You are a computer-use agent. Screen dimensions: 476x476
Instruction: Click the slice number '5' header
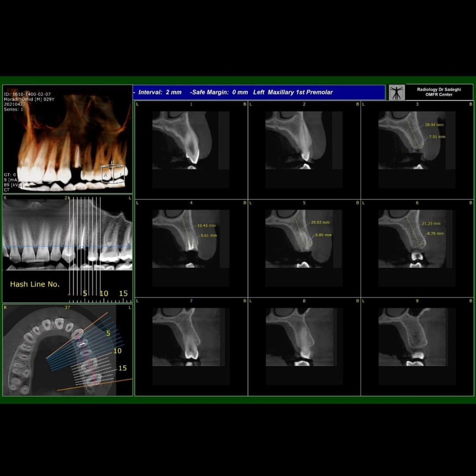304,203
